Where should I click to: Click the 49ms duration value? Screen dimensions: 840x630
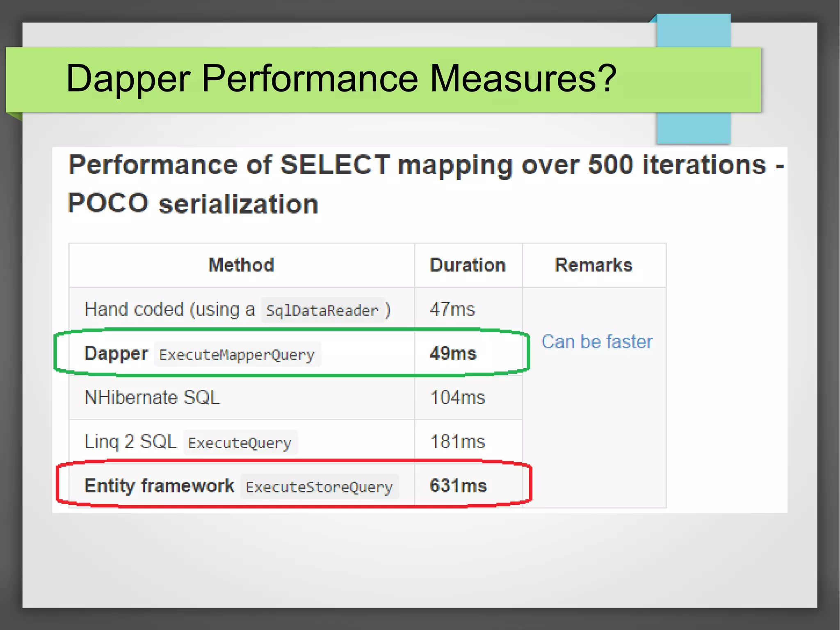point(453,353)
